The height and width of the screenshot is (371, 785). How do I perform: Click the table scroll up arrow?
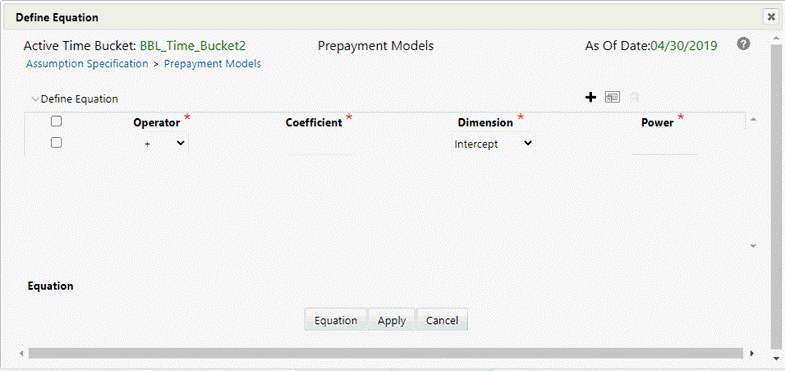point(753,119)
